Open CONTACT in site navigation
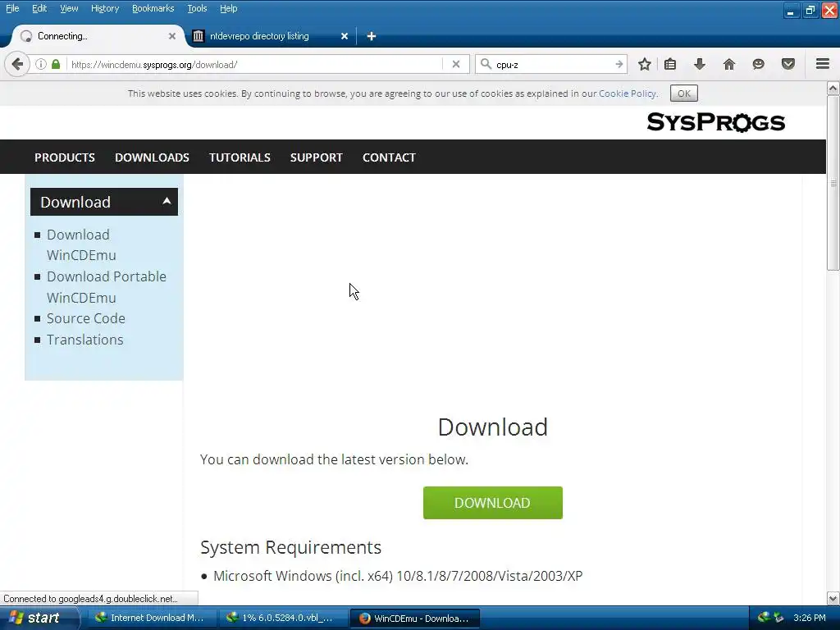840x630 pixels. coord(389,157)
